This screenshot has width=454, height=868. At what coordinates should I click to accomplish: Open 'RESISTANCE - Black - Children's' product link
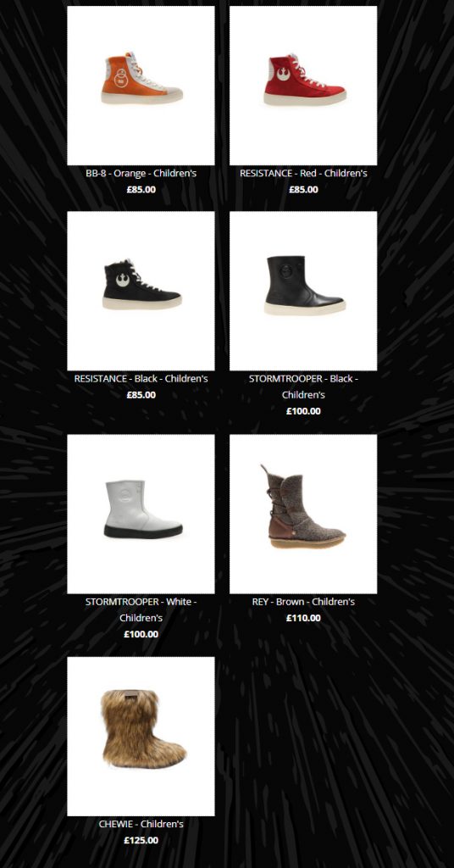141,379
